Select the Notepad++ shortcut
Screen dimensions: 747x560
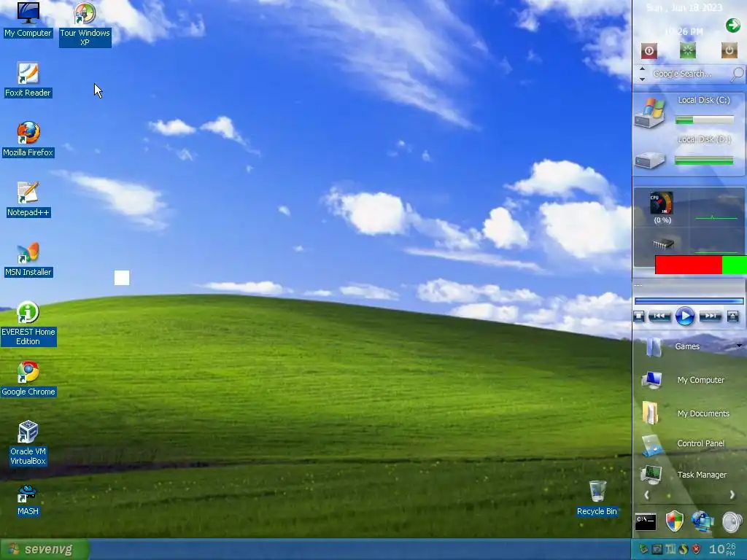coord(28,199)
